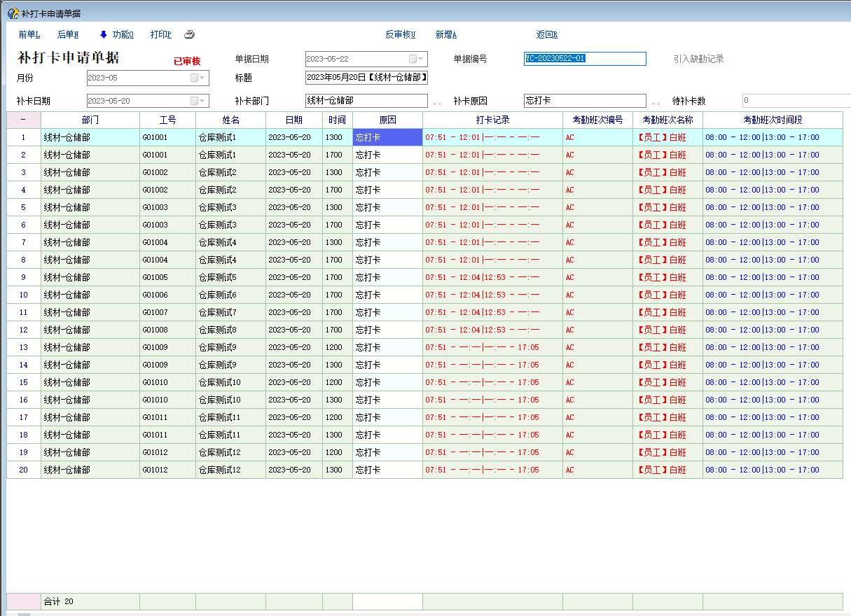Click 反审核 to un-approve the document
The image size is (851, 616).
(400, 35)
